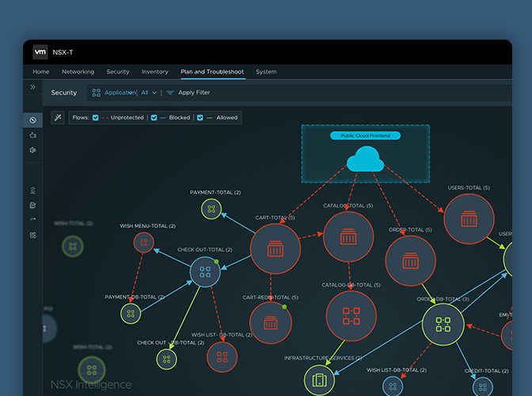Select the CHECK OUT-TOTAL (2) node
Viewport: 532px width, 396px height.
[205, 272]
